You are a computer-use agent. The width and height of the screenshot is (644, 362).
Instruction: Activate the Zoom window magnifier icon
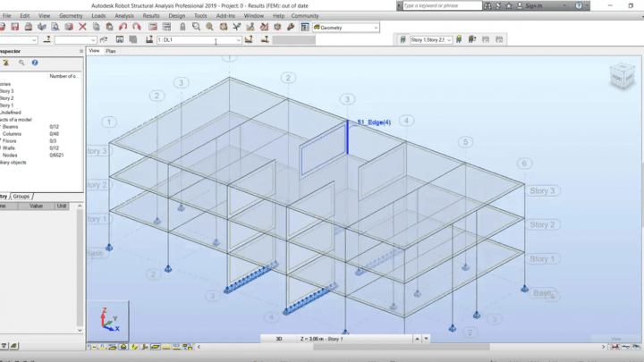click(x=196, y=27)
